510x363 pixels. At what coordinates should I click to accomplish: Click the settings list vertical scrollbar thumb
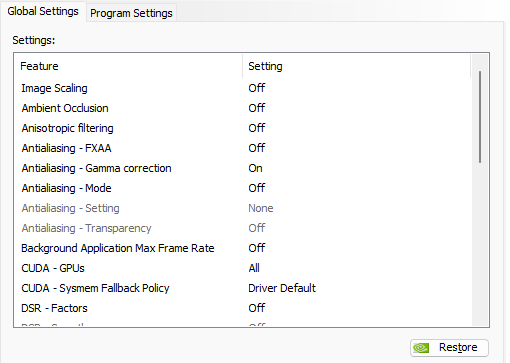pyautogui.click(x=480, y=117)
